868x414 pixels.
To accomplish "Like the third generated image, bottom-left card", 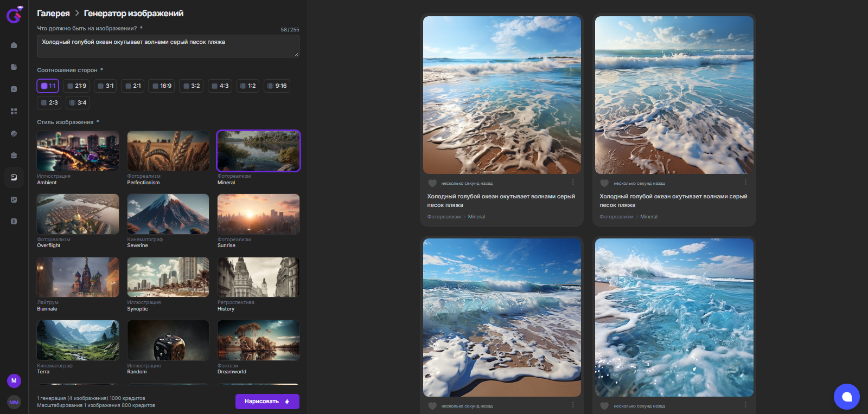I will click(432, 406).
